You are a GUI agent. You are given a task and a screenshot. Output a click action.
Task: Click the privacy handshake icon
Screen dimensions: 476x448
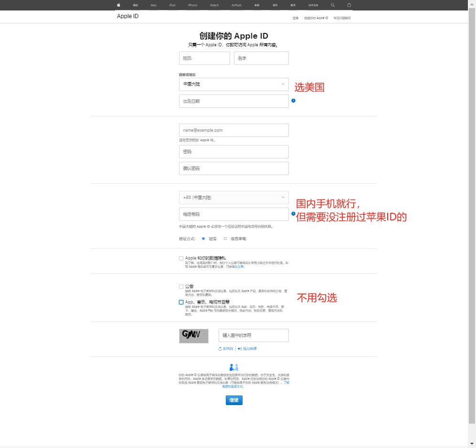(234, 367)
